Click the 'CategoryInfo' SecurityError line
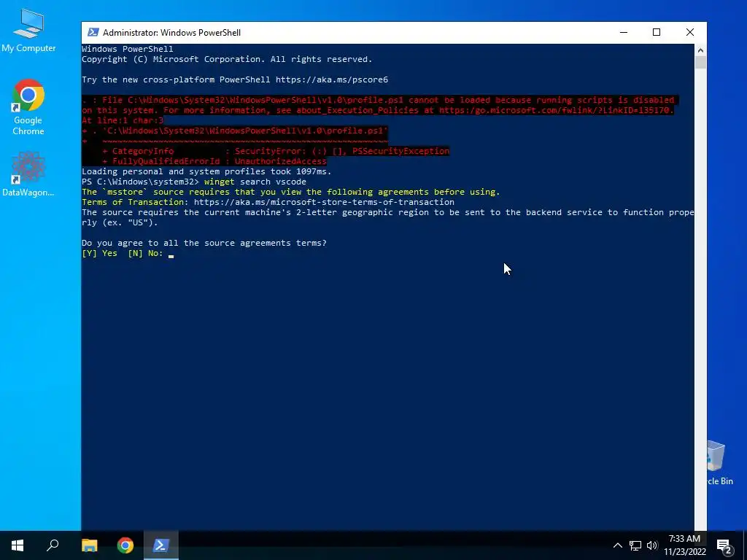The image size is (747, 560). coord(275,151)
